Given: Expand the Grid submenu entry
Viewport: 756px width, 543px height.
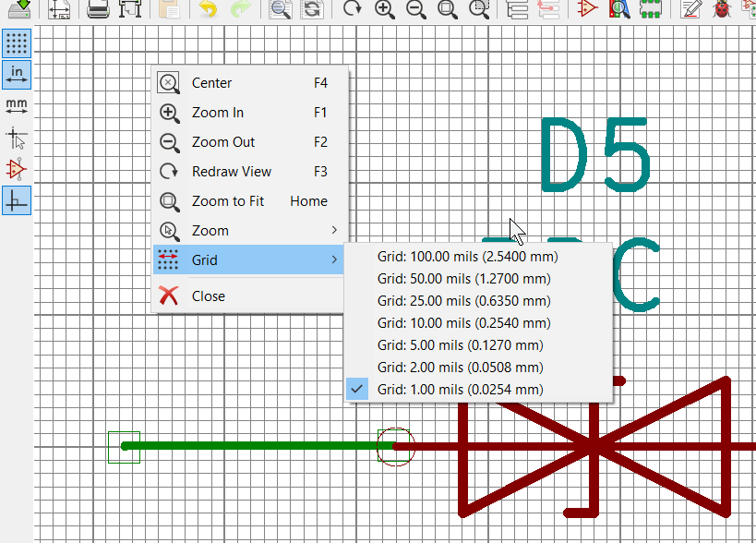Looking at the screenshot, I should point(249,260).
